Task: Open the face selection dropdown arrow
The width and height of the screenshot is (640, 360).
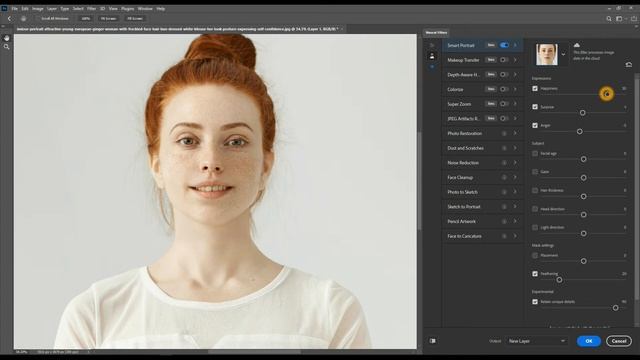Action: pyautogui.click(x=564, y=54)
